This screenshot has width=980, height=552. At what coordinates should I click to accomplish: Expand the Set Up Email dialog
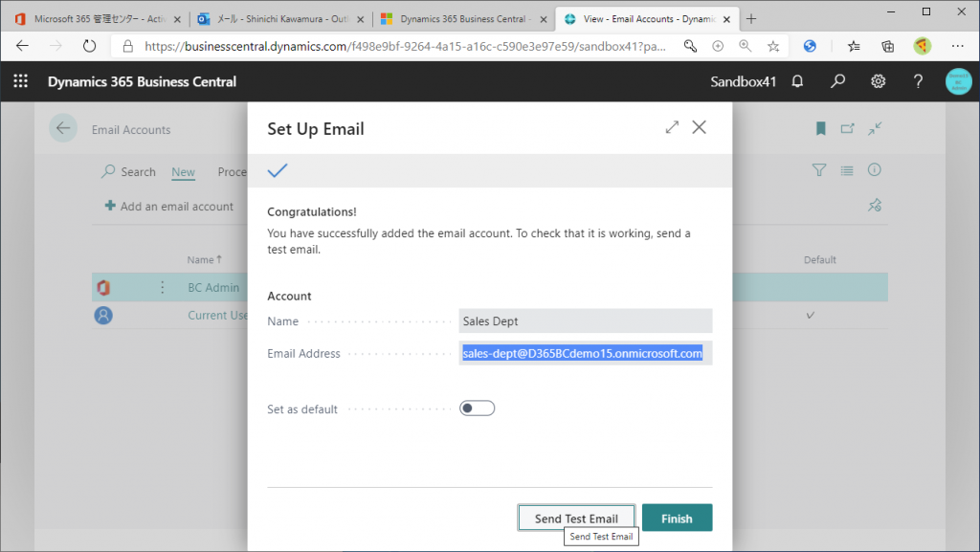(x=672, y=127)
